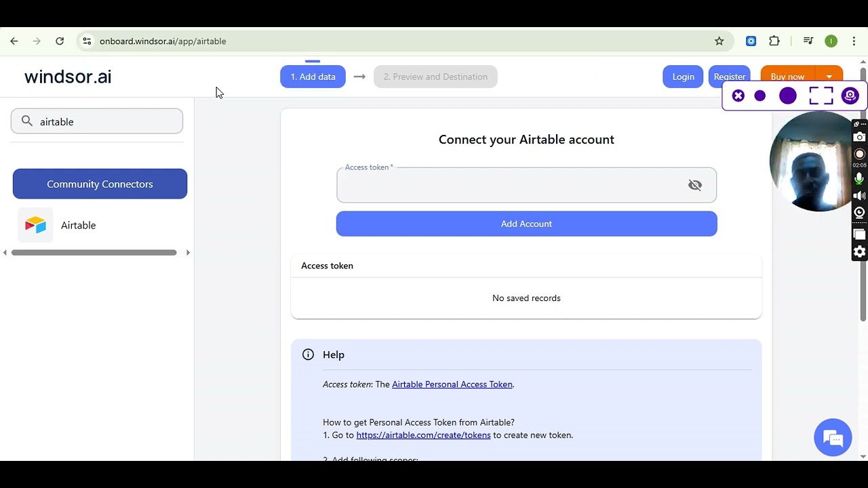The width and height of the screenshot is (868, 488).
Task: Open the live chat bubble
Action: click(x=833, y=438)
